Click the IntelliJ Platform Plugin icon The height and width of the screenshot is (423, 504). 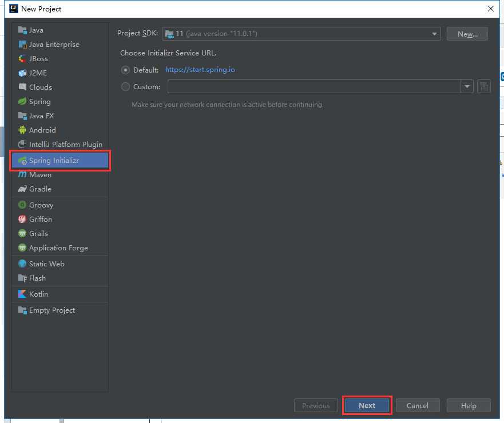pyautogui.click(x=22, y=144)
